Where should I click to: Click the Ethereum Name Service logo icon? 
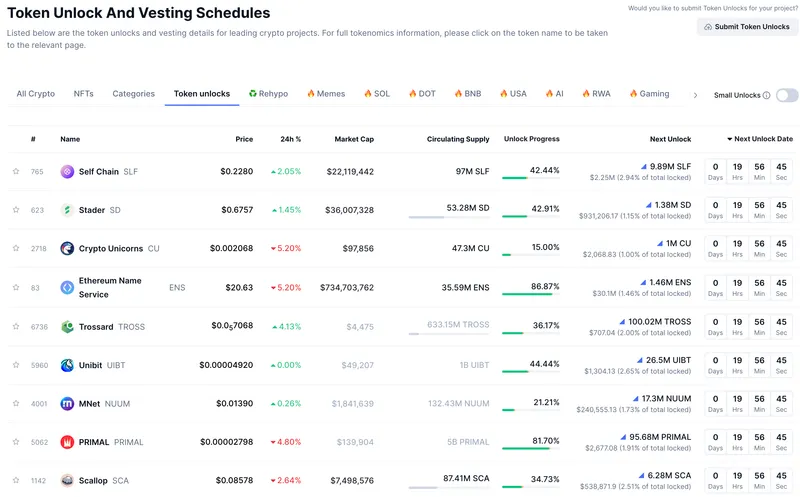(67, 287)
